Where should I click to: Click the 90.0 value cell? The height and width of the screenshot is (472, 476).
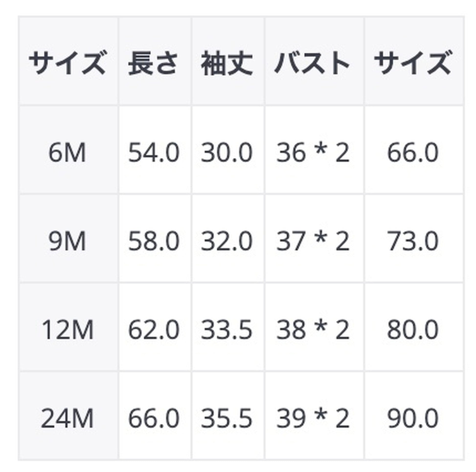413,418
